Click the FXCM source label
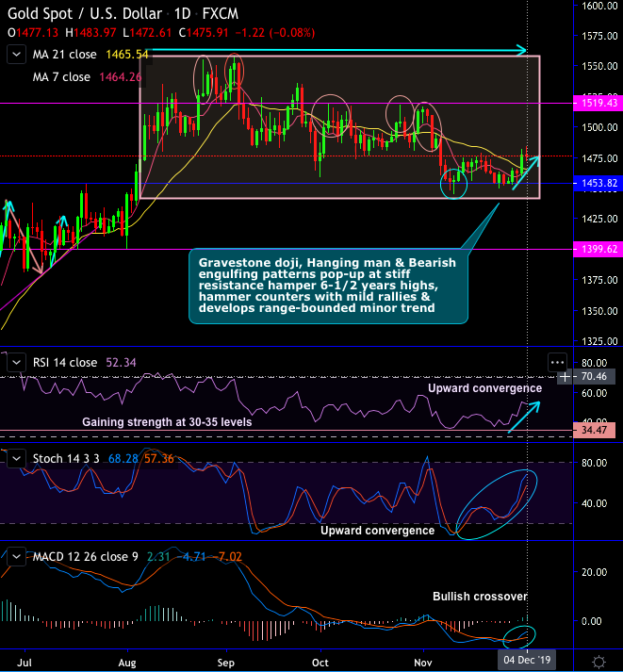Screen dimensions: 623x672 point(221,14)
